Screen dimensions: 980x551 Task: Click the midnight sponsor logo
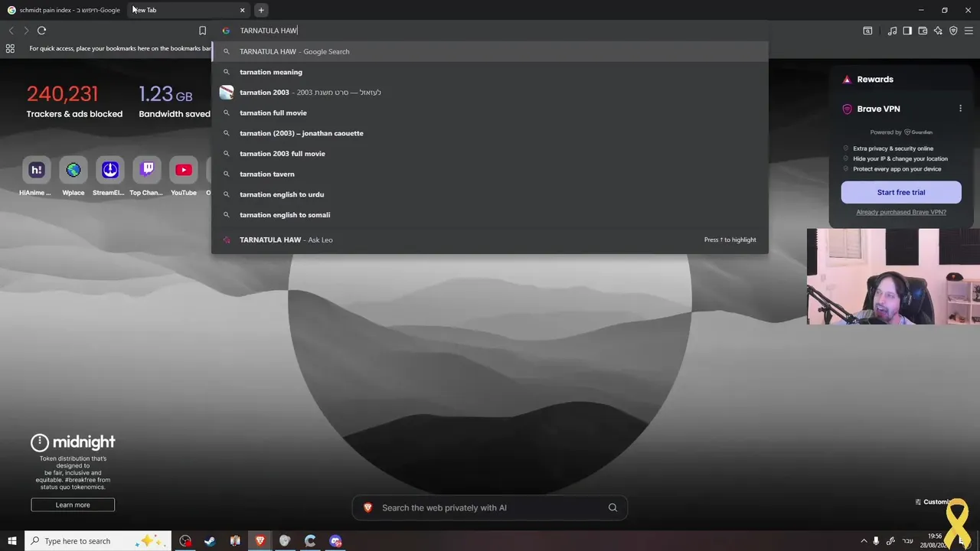pyautogui.click(x=73, y=442)
